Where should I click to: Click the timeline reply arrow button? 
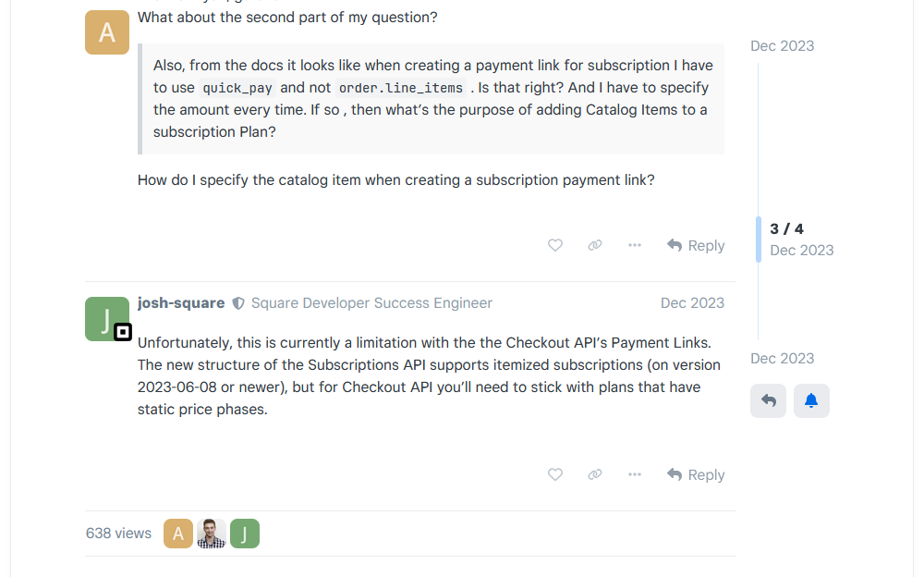point(768,400)
